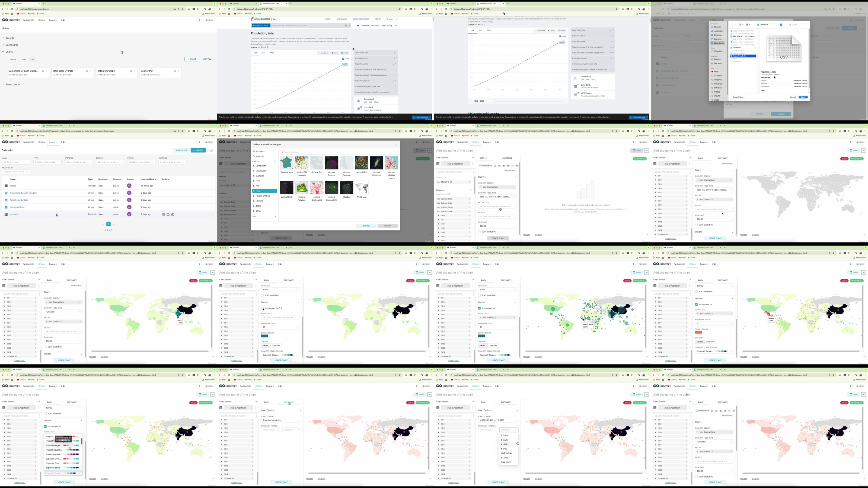Viewport: 868px width, 488px height.
Task: Open more options on Customers By Each Categ card
Action: click(46, 71)
